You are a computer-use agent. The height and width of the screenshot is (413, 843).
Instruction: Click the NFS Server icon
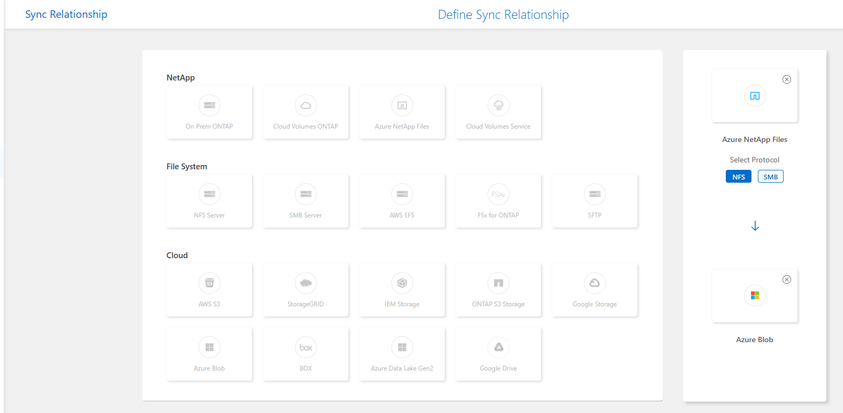209,194
